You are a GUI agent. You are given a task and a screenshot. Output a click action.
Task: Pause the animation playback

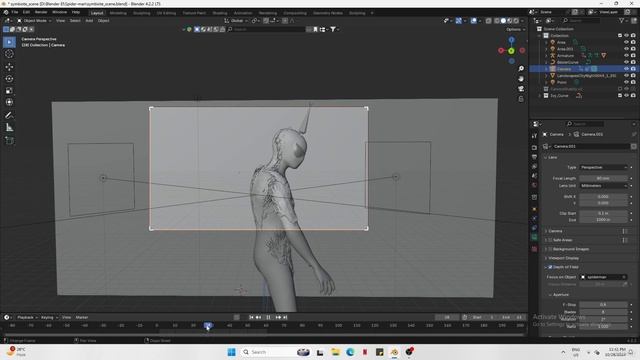pos(268,317)
